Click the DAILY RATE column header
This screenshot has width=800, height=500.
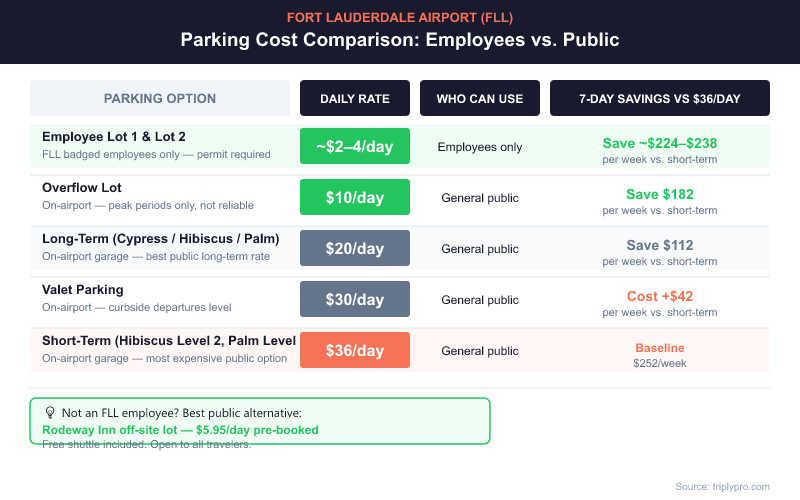(355, 98)
